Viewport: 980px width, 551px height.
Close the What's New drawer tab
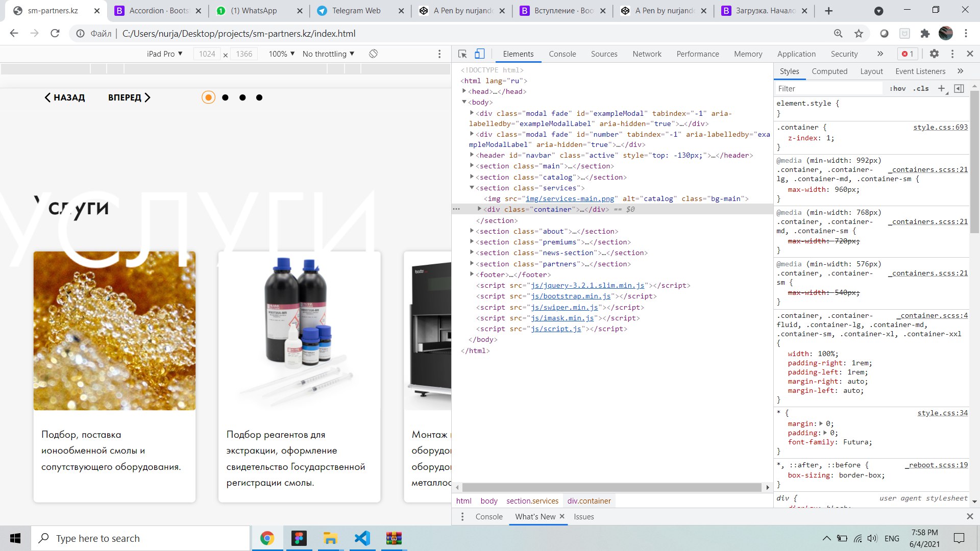(562, 516)
